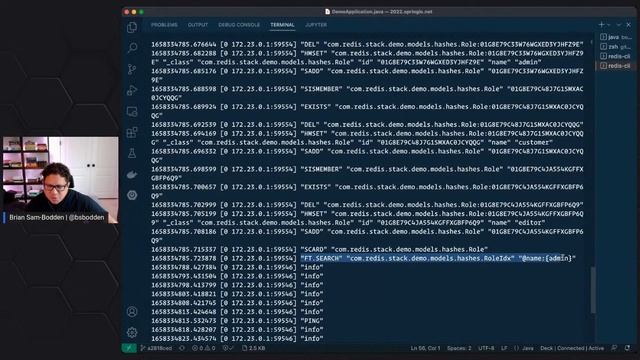This screenshot has width=640, height=360.
Task: Click the "name" "admin" HMSET log line
Action: pos(367,58)
